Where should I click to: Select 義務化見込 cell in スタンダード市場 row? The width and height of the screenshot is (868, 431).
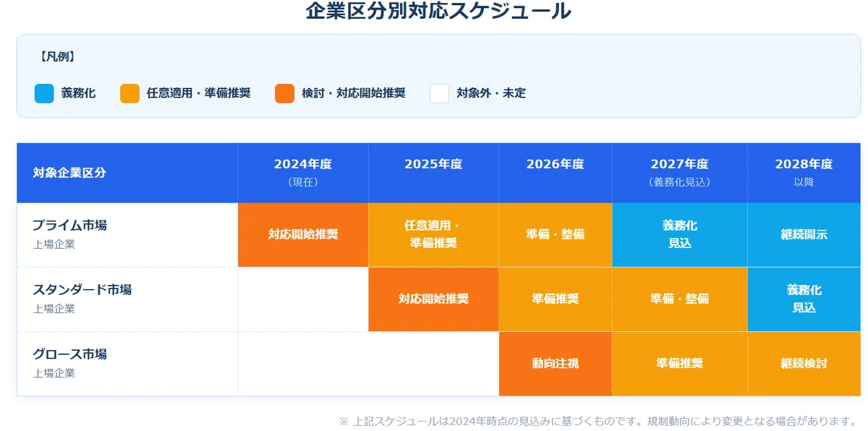[x=804, y=299]
